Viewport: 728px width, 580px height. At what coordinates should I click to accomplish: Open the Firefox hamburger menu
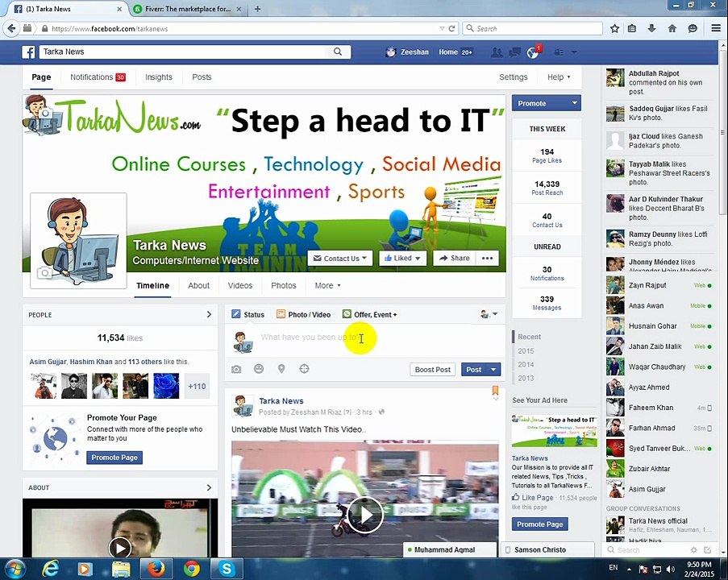pyautogui.click(x=716, y=28)
